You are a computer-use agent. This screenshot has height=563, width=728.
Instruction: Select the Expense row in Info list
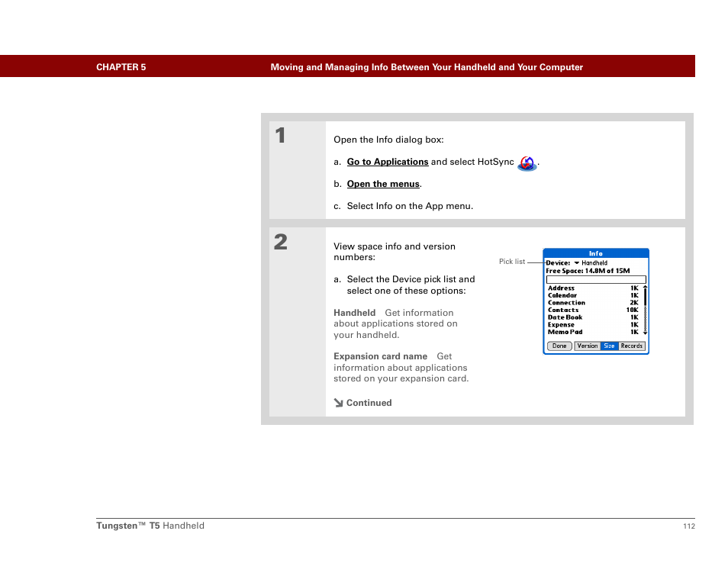(593, 325)
